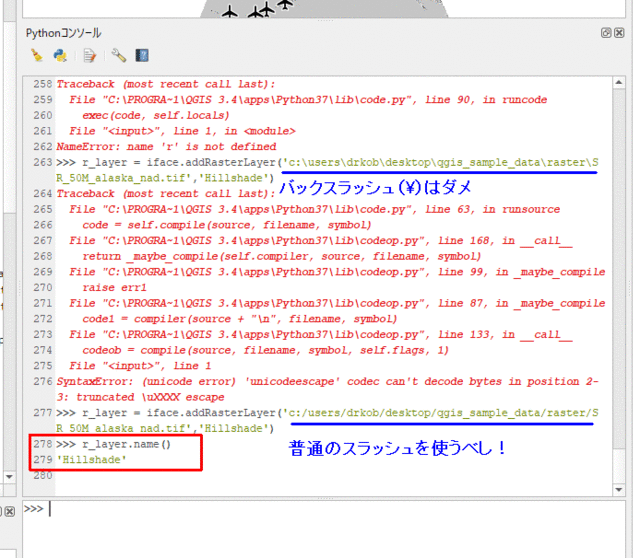
Task: Click line 273 codeop.py line 133 entry
Action: [320, 334]
